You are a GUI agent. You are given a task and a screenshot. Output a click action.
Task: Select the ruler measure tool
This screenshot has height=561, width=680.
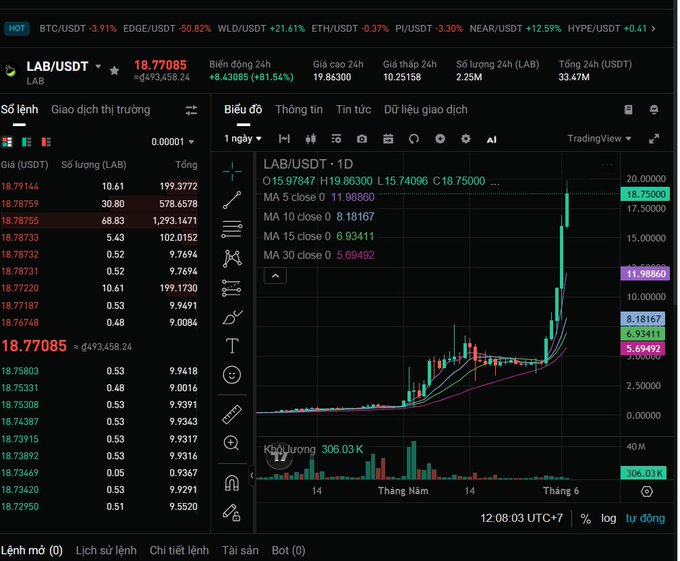point(232,414)
